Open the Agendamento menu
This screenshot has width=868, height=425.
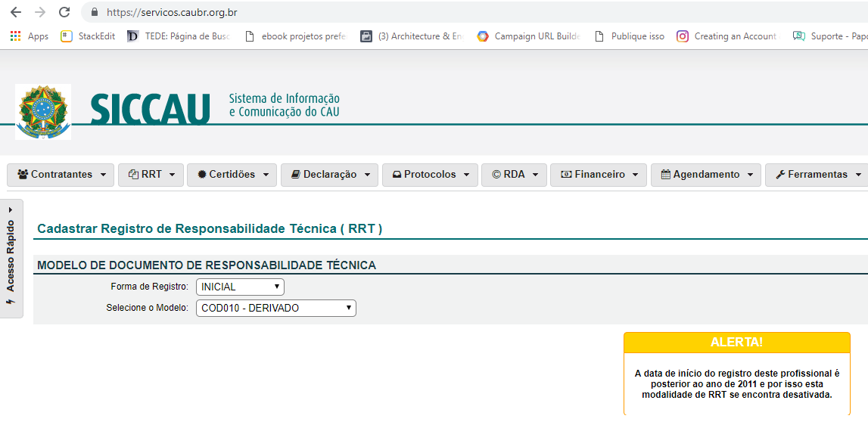(x=706, y=175)
